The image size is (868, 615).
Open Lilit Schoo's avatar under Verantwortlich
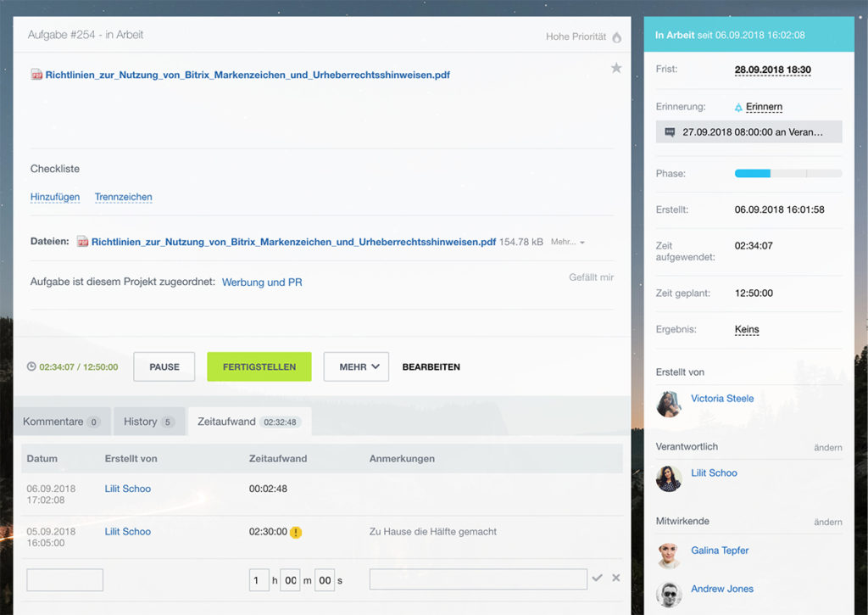tap(669, 478)
